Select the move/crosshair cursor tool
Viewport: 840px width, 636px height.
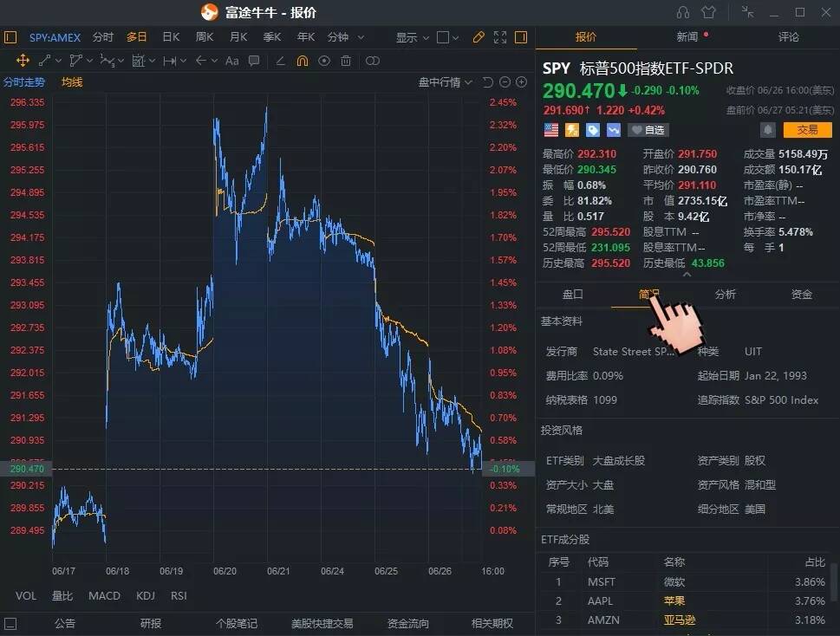[23, 61]
